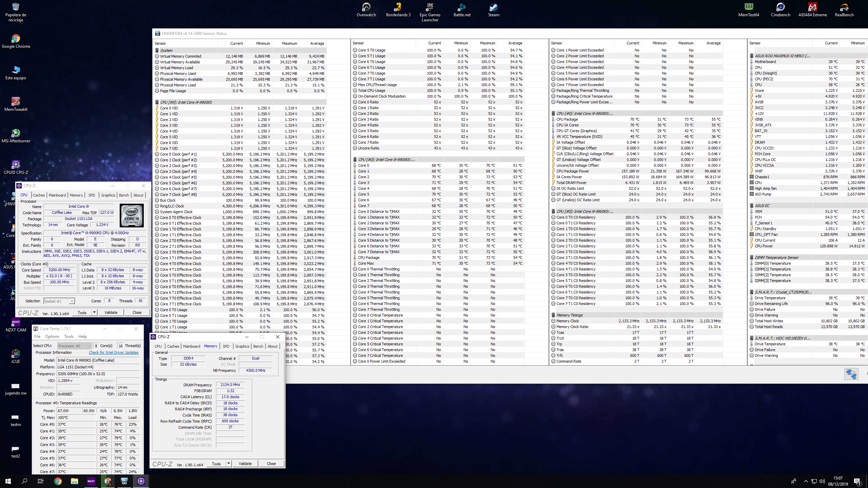
Task: Open Task View from the taskbar
Action: [41, 481]
